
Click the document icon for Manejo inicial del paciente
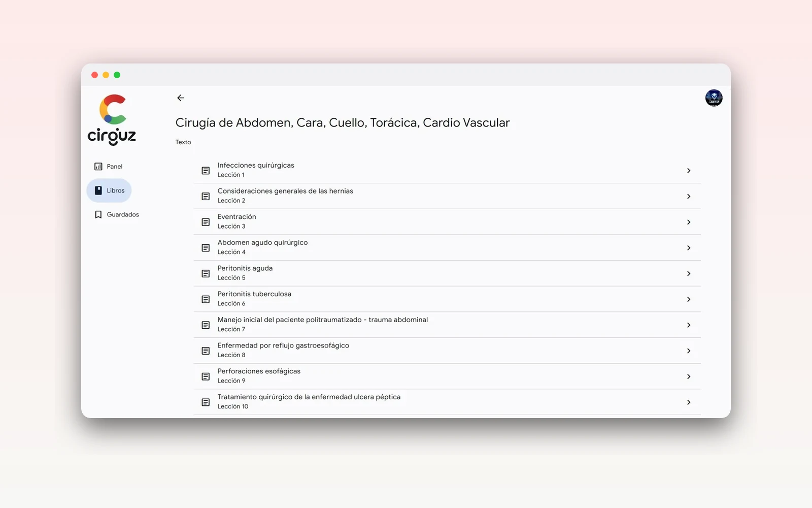point(206,325)
